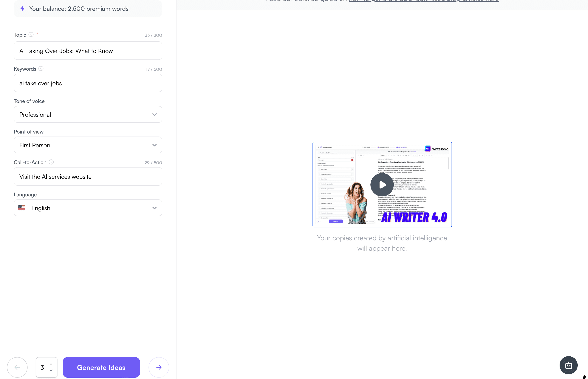The width and height of the screenshot is (588, 379).
Task: Click the Topic info icon
Action: click(31, 34)
